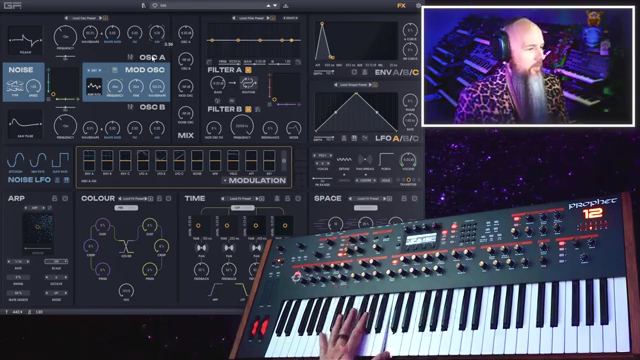Go to the next LFO shape preset
The height and width of the screenshot is (360, 640).
[370, 85]
